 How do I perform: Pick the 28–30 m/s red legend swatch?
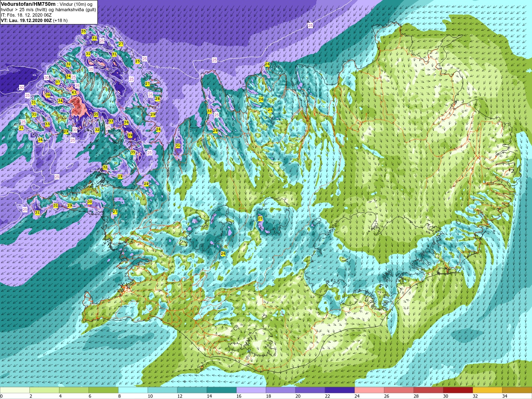[428, 390]
